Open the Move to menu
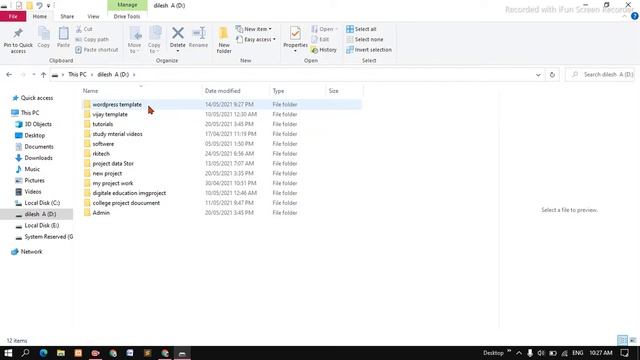The width and height of the screenshot is (640, 360). 135,40
